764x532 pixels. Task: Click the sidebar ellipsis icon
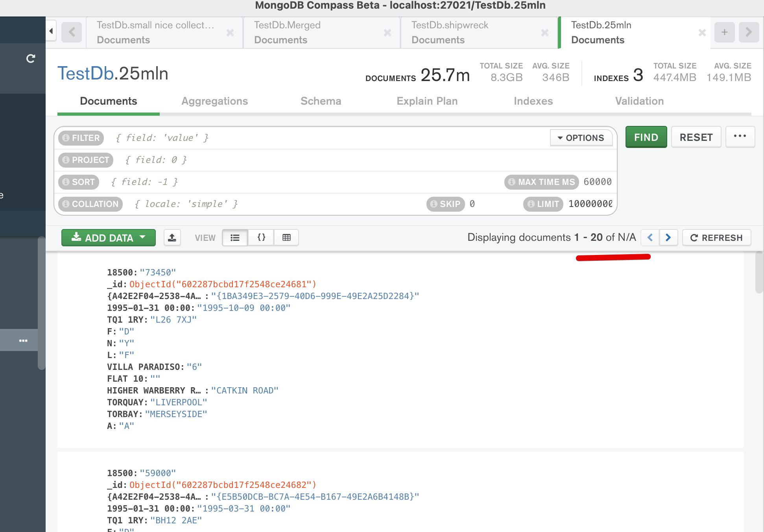tap(23, 340)
